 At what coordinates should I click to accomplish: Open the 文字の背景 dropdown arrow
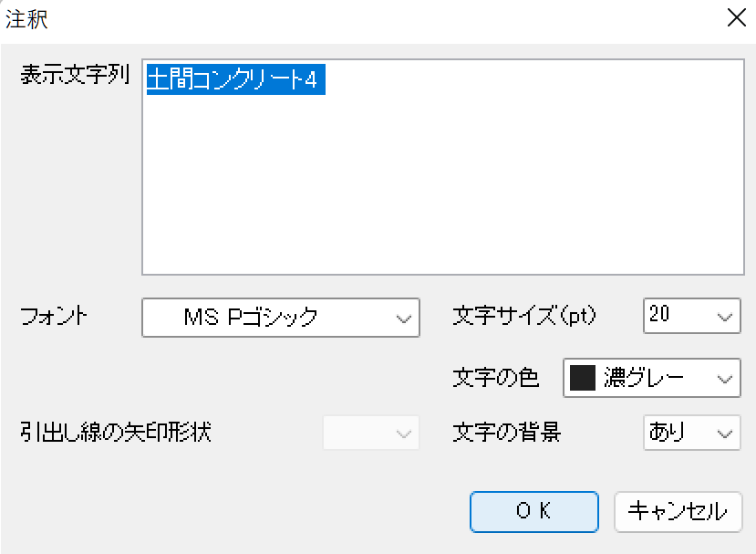point(725,433)
